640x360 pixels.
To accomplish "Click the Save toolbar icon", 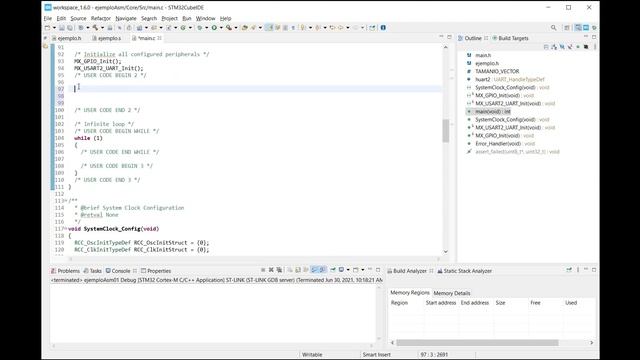I will pos(62,28).
